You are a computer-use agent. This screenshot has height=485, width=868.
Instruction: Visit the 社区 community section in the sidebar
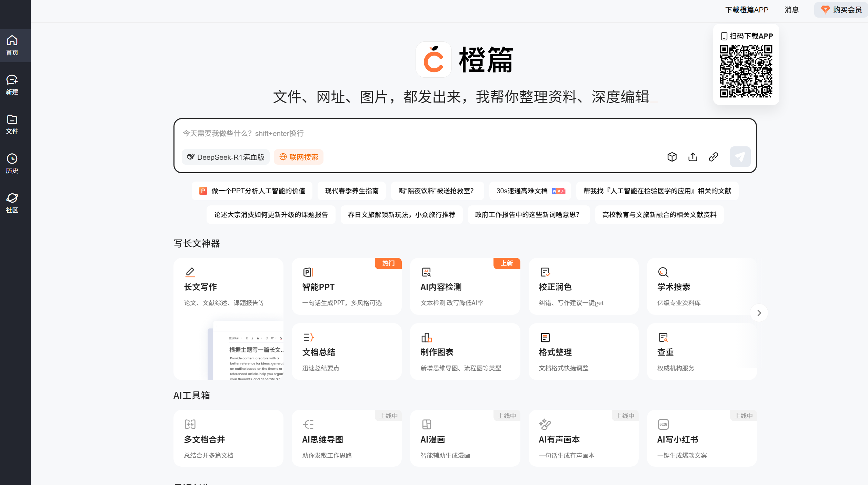[12, 202]
